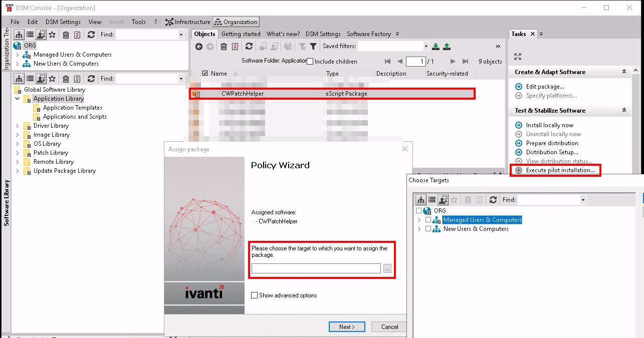This screenshot has height=338, width=644.
Task: Click favorites star in Software Library toolbar
Action: coord(52,79)
